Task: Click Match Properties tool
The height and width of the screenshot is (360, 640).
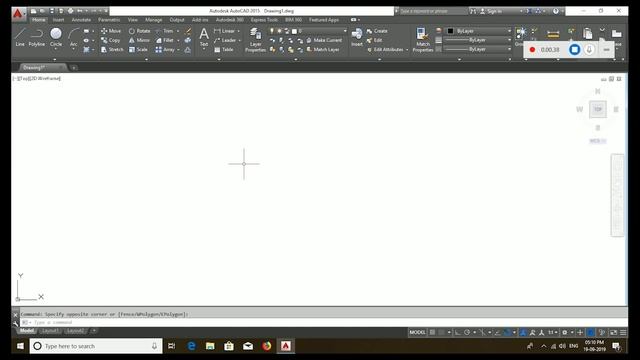Action: (423, 40)
